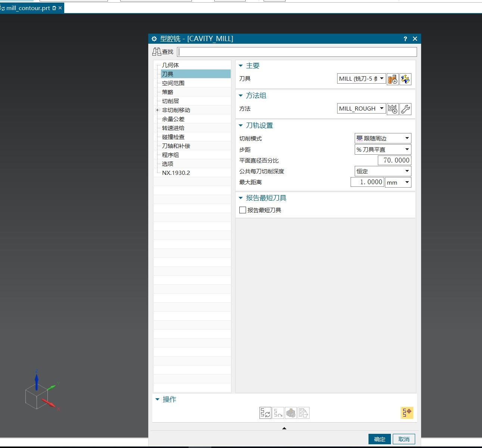482x448 pixels.
Task: Select 选项 in the left list
Action: pyautogui.click(x=168, y=164)
